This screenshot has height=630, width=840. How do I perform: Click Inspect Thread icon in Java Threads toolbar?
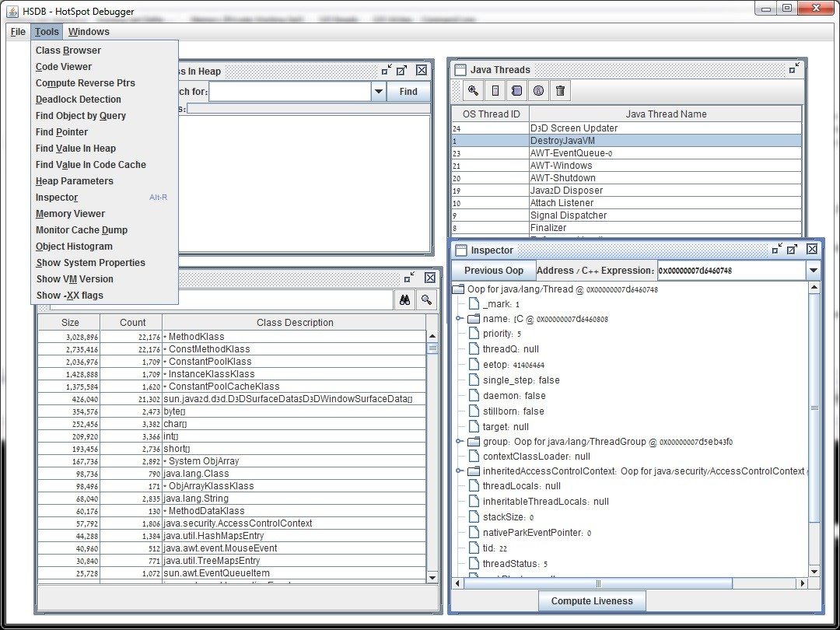[x=473, y=90]
